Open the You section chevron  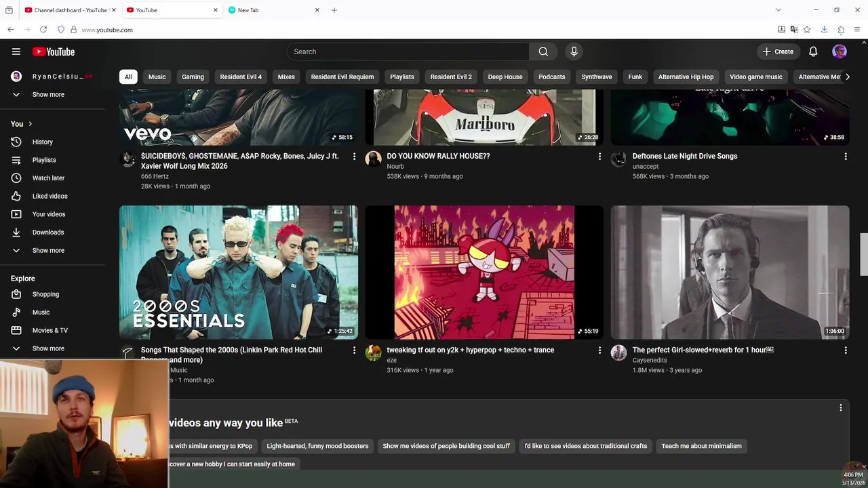[x=30, y=124]
